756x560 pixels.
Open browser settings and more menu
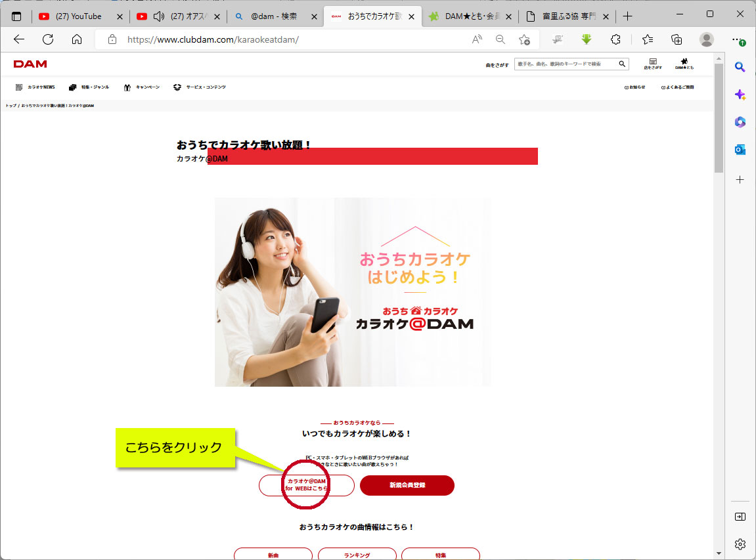coord(738,39)
